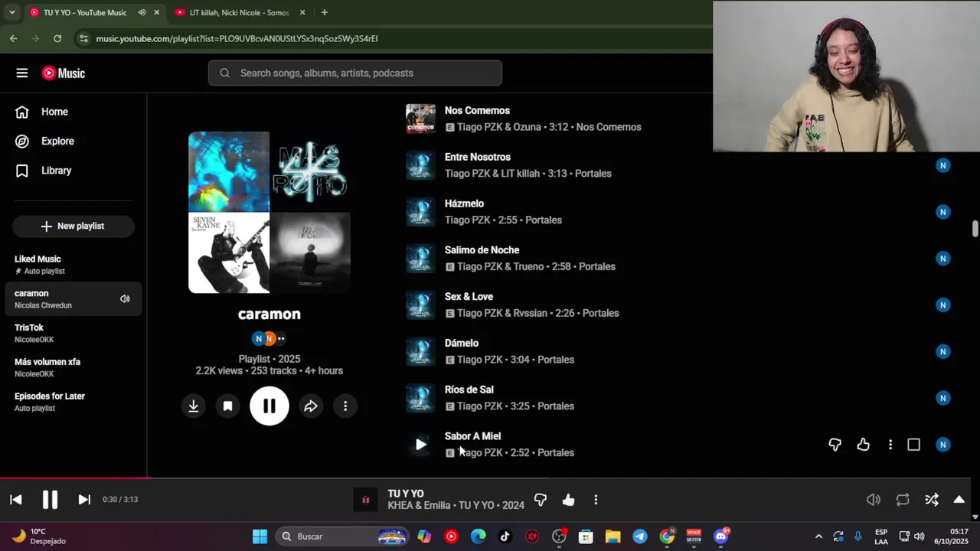Select Entre Nosotros song title
Image resolution: width=980 pixels, height=551 pixels.
(478, 157)
